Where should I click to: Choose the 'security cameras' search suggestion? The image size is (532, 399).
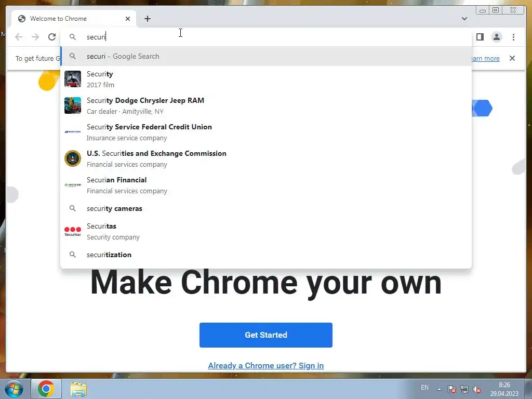point(266,208)
